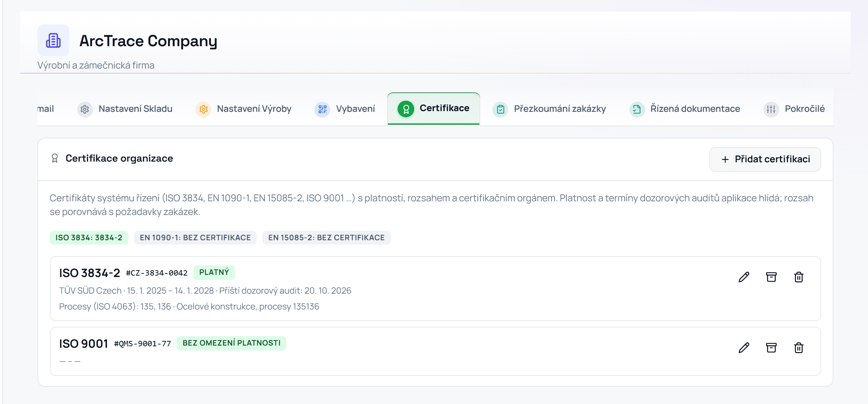Click the Vybavení QR code icon

[322, 109]
